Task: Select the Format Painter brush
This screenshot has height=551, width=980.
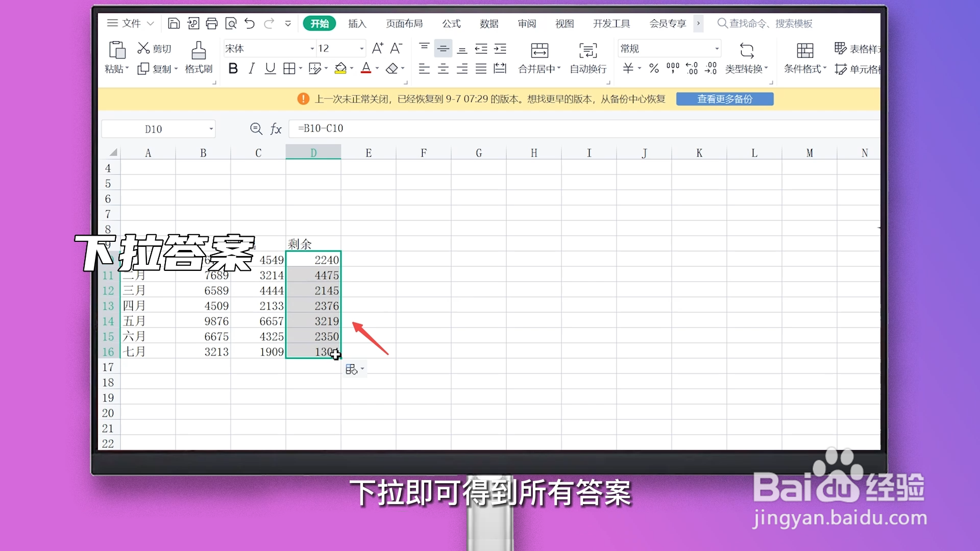Action: (199, 50)
